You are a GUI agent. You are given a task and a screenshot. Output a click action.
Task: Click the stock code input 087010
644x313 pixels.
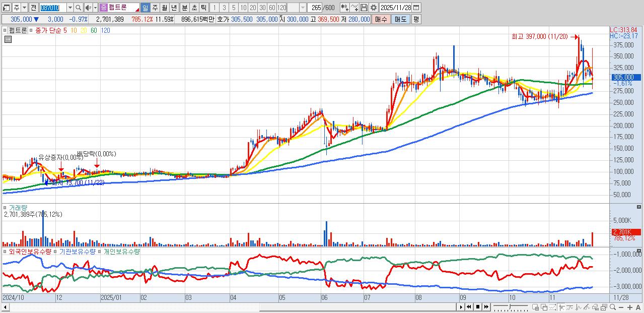pos(53,8)
